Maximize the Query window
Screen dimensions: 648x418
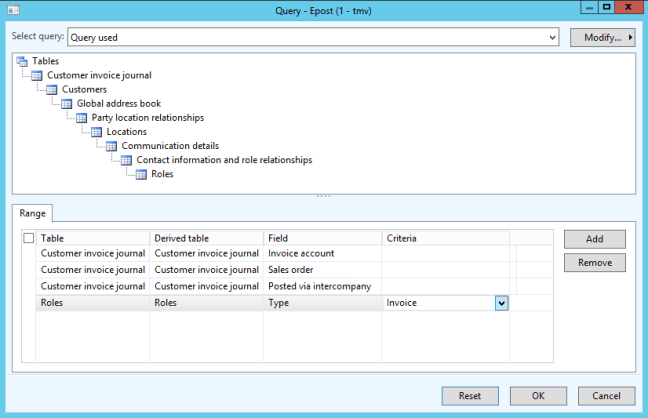point(606,7)
